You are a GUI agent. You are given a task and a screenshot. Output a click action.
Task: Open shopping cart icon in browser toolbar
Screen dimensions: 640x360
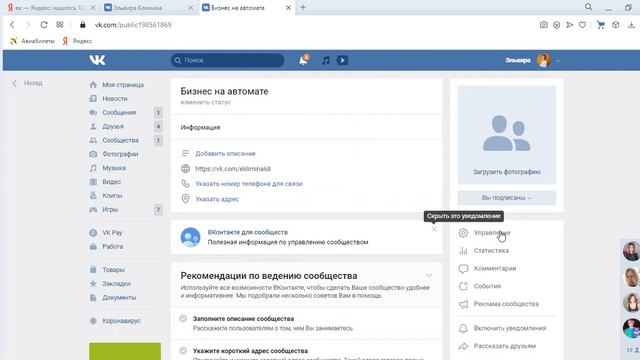click(600, 25)
